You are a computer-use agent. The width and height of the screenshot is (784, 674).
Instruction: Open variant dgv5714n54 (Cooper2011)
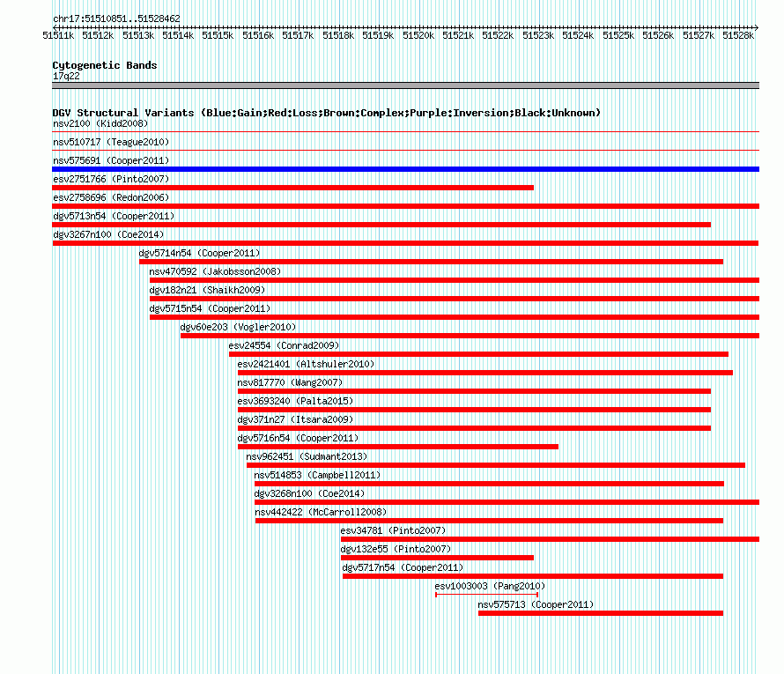click(199, 253)
